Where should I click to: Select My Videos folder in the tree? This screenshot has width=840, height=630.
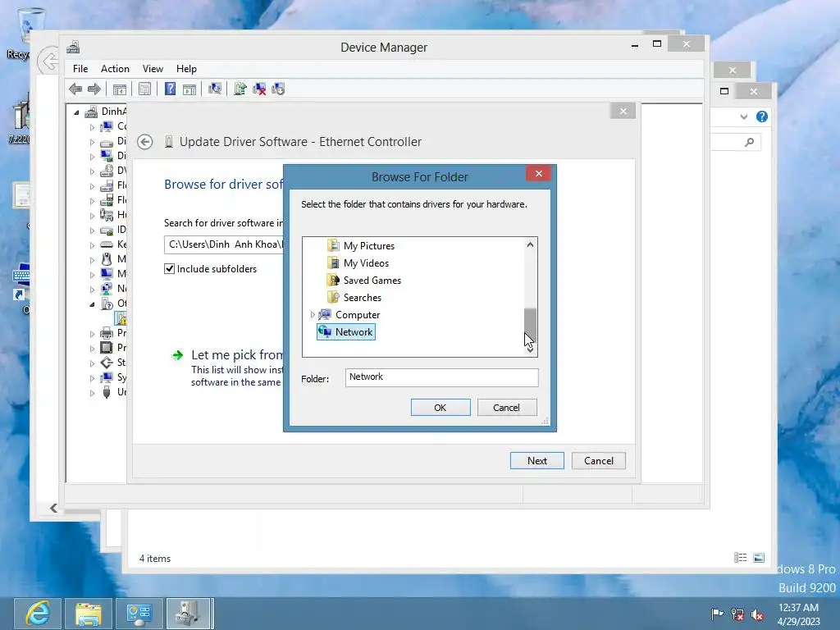366,263
